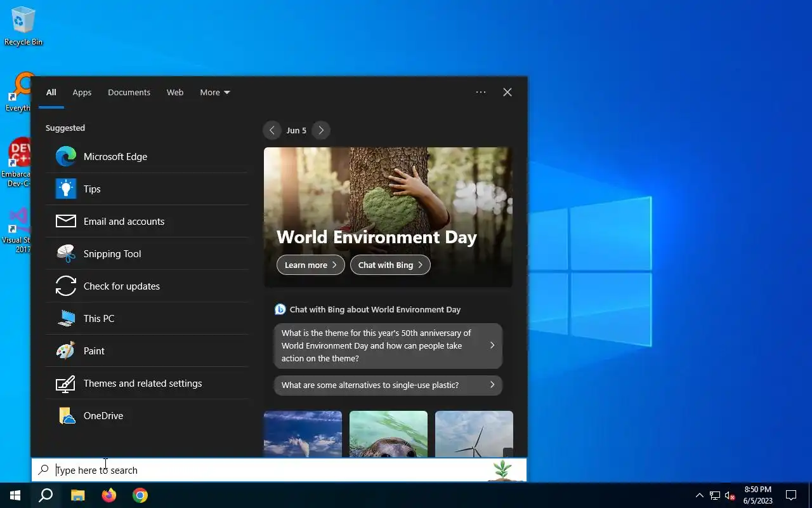This screenshot has width=812, height=508.
Task: Open Microsoft Edge from suggested list
Action: click(x=147, y=156)
